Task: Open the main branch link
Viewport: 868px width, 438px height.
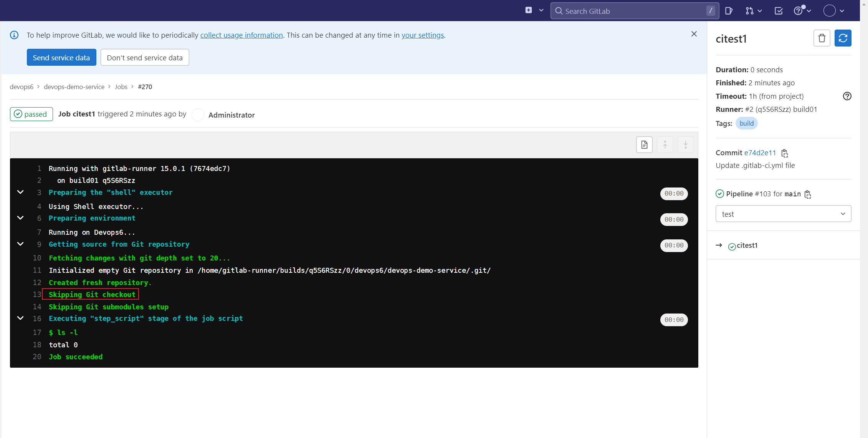Action: 792,194
